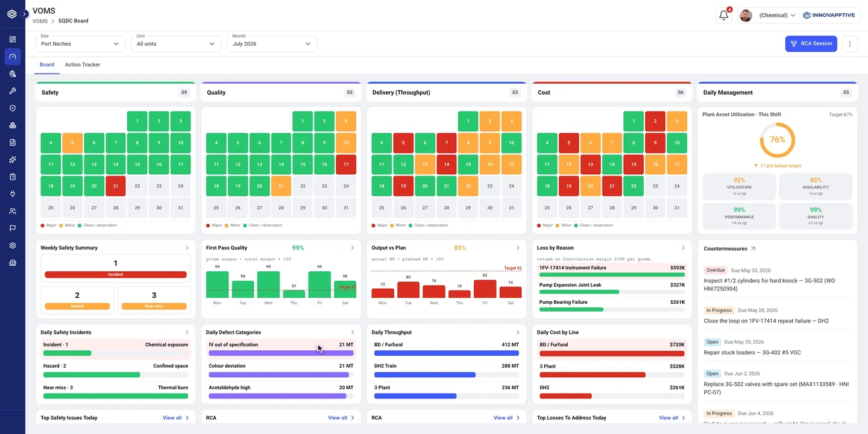The image size is (868, 434).
Task: Click View all for Top Safety Issues Today
Action: tap(175, 418)
